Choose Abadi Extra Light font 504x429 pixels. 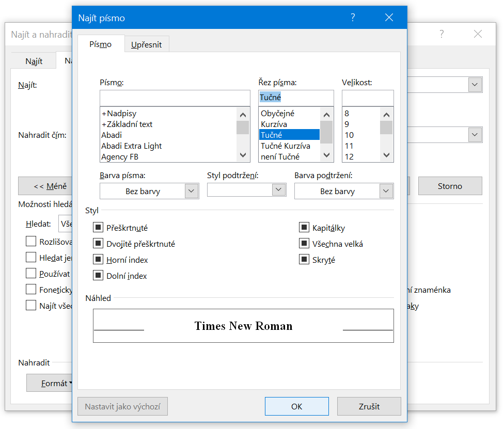(132, 146)
